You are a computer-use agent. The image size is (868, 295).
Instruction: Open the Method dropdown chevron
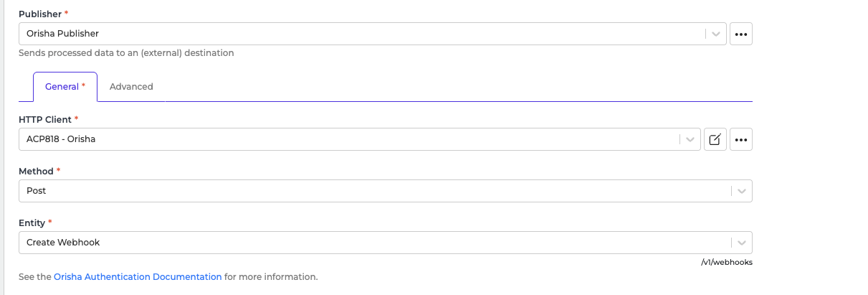coord(741,191)
